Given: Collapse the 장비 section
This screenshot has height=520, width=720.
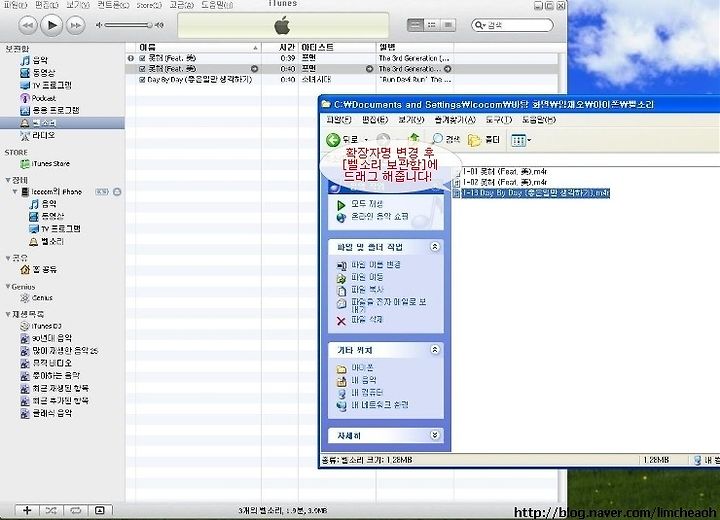Looking at the screenshot, I should coord(8,180).
